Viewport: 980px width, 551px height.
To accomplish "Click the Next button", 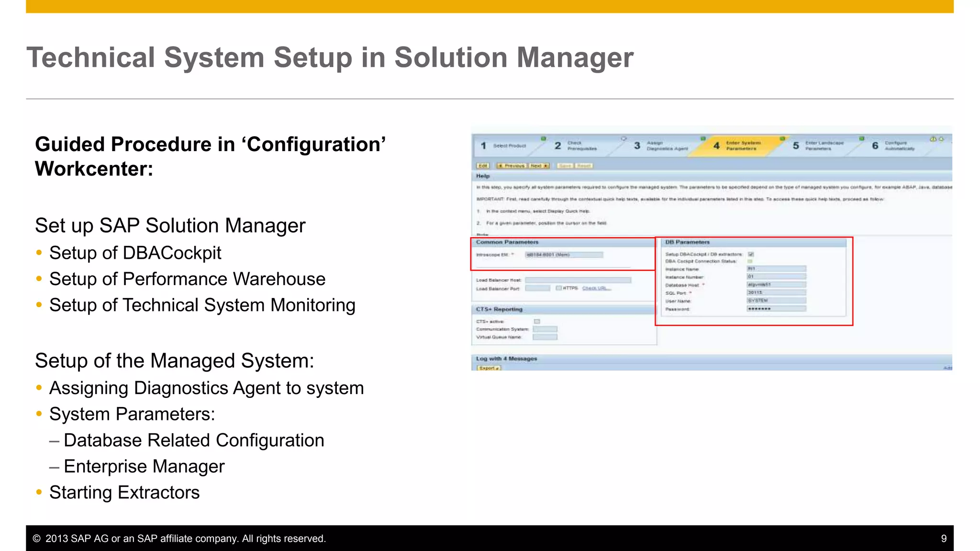I will coord(539,165).
